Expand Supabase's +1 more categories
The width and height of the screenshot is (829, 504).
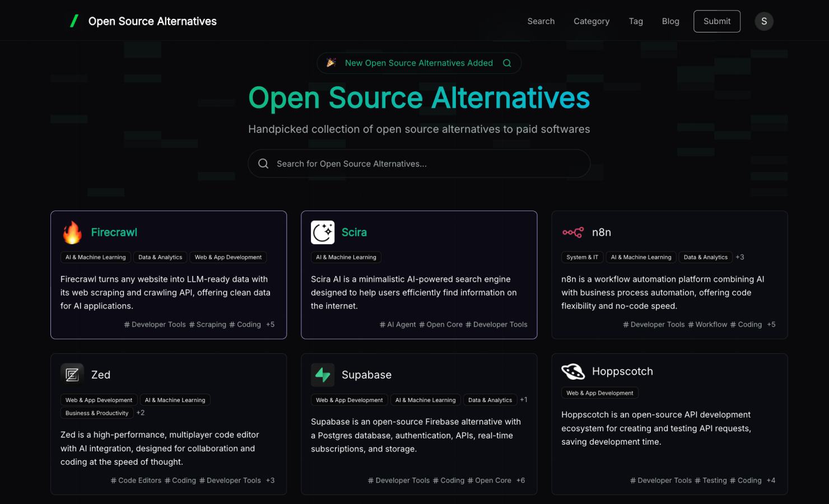tap(524, 400)
